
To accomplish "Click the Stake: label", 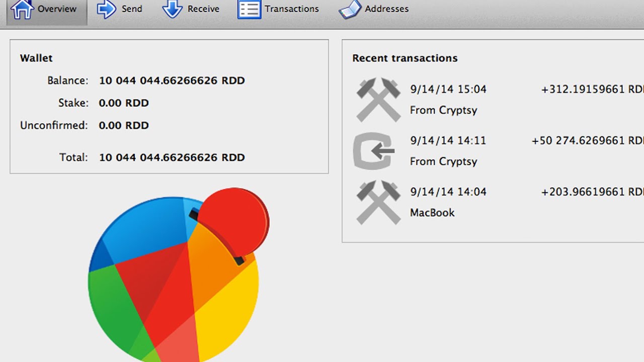I will coord(73,103).
